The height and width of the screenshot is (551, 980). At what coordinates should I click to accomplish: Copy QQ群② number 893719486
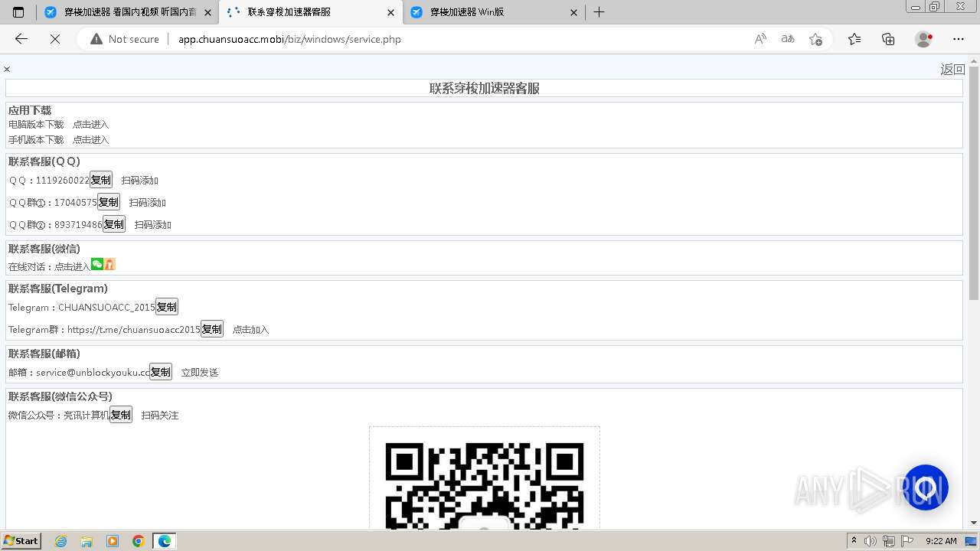pos(114,224)
